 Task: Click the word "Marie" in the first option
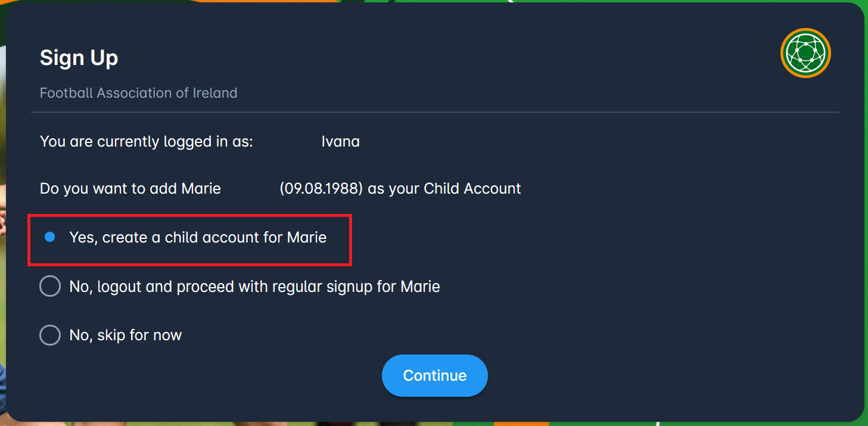click(306, 237)
